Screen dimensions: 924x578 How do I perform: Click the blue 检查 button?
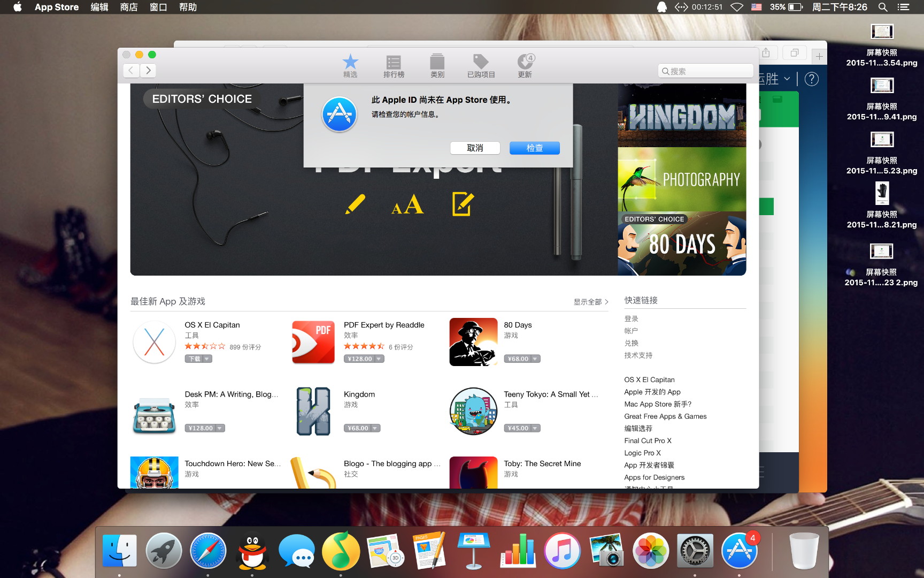(535, 148)
